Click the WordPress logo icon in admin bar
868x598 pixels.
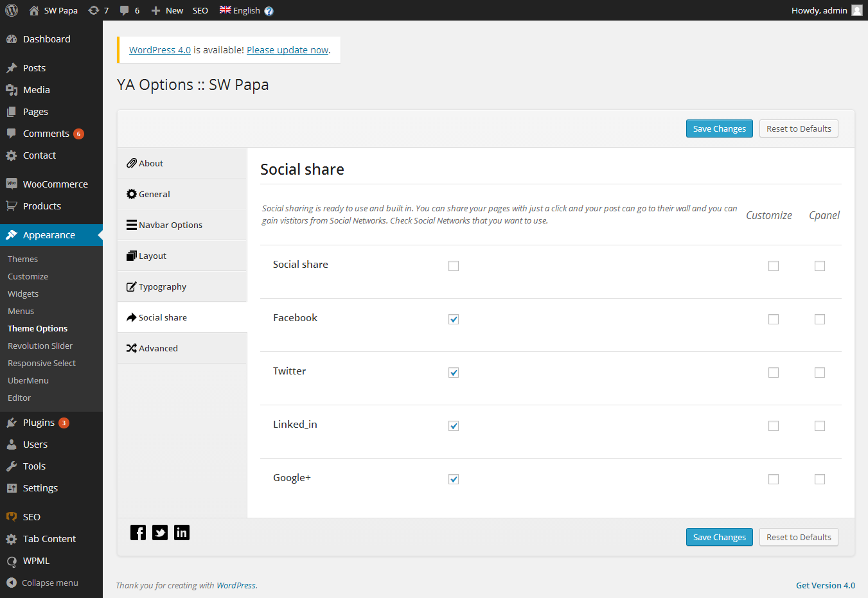[x=12, y=10]
